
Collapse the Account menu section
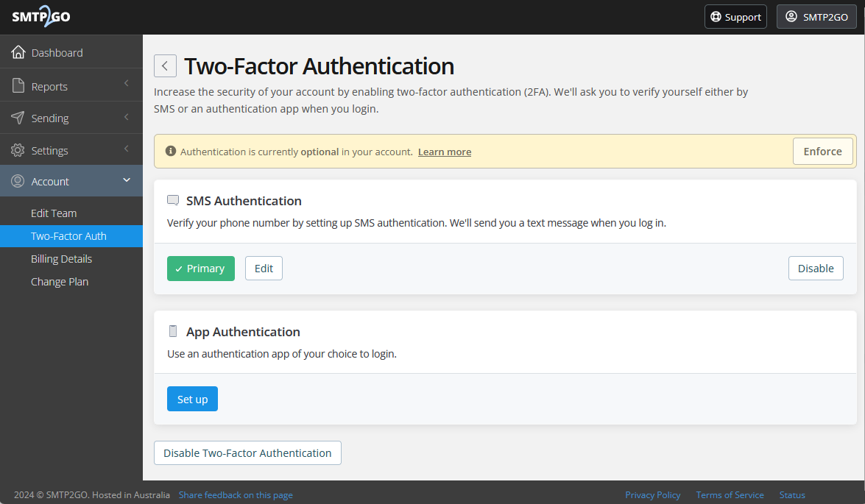(x=127, y=181)
